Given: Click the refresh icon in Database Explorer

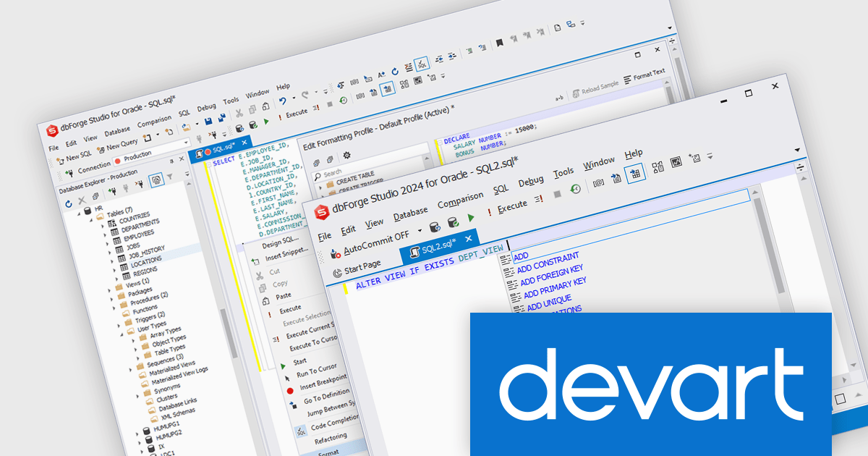Looking at the screenshot, I should click(x=69, y=205).
